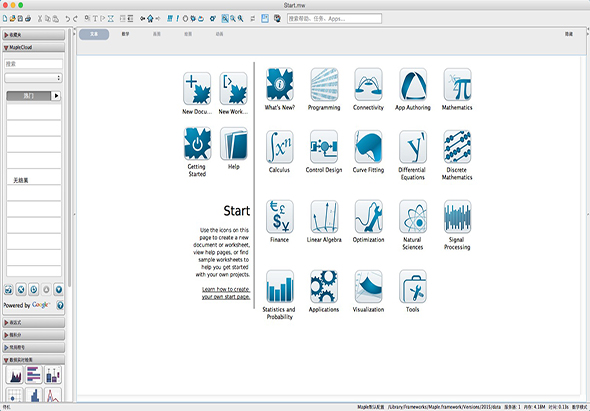Click the MapleCloud down arrow icon

pyautogui.click(x=58, y=289)
